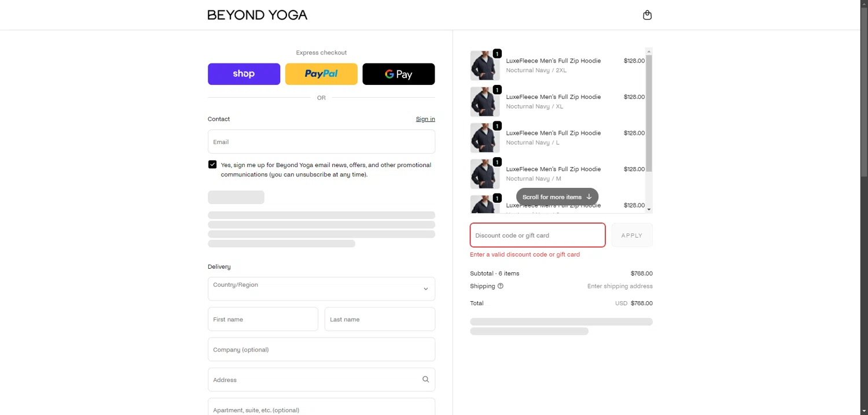Uncheck the promotional email signup checkbox
The width and height of the screenshot is (868, 415).
pyautogui.click(x=212, y=165)
